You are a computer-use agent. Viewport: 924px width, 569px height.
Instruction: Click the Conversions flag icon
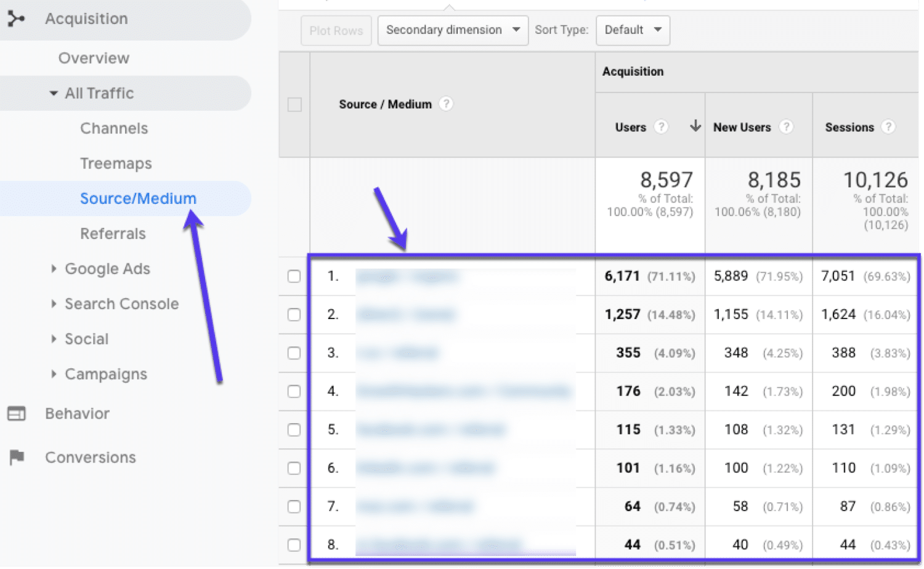coord(17,457)
